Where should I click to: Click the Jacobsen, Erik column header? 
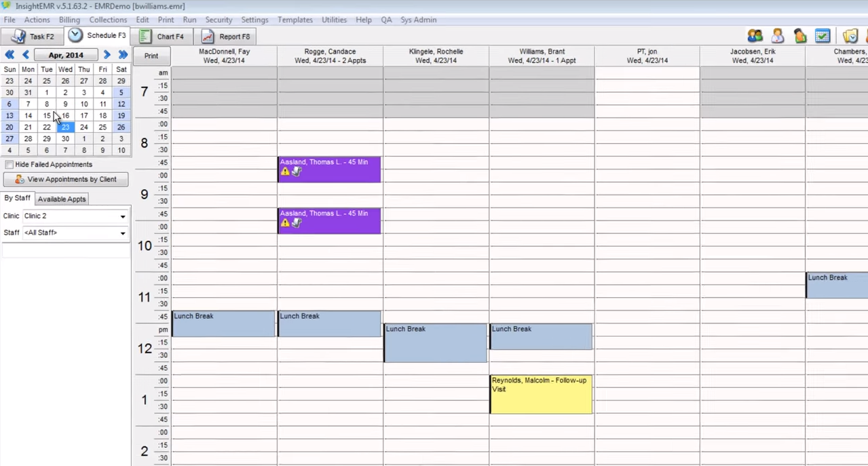pyautogui.click(x=753, y=56)
